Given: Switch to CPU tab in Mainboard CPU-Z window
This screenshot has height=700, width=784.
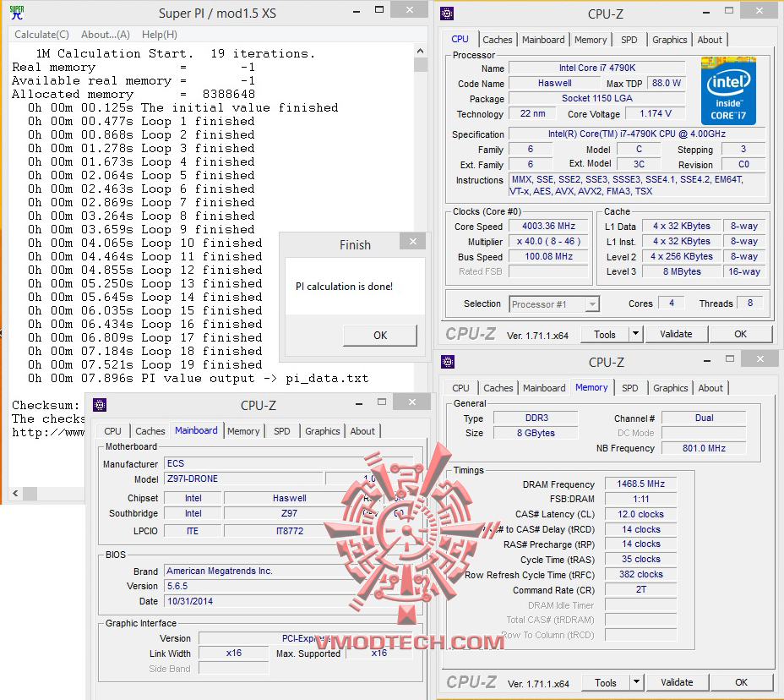Looking at the screenshot, I should [x=112, y=431].
